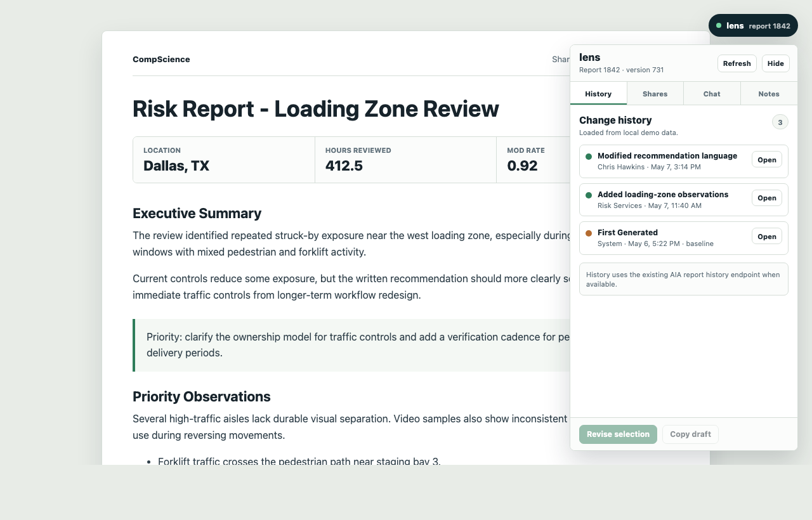Screen dimensions: 812x520
Task: Click the Copy draft button
Action: tap(690, 434)
